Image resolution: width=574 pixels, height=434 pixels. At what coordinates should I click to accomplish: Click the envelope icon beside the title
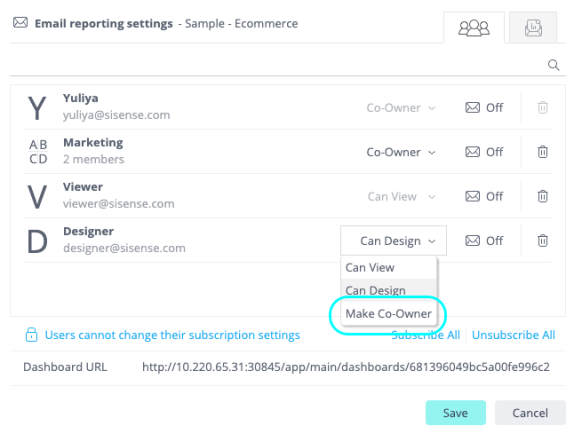pos(20,23)
